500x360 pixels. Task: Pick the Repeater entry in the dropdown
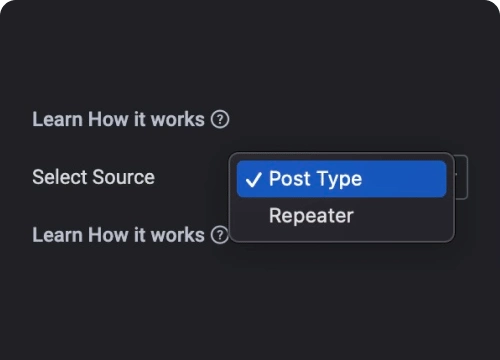[x=341, y=216]
